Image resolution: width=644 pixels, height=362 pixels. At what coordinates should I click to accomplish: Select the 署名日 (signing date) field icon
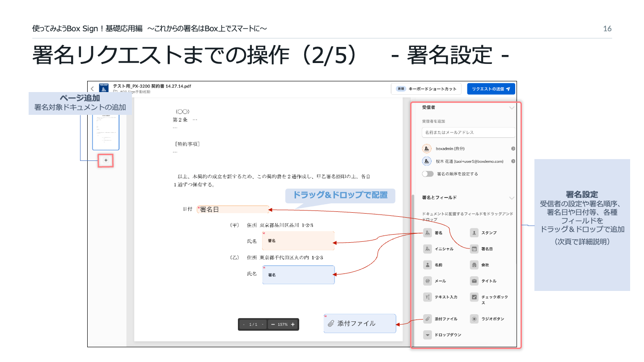(475, 249)
